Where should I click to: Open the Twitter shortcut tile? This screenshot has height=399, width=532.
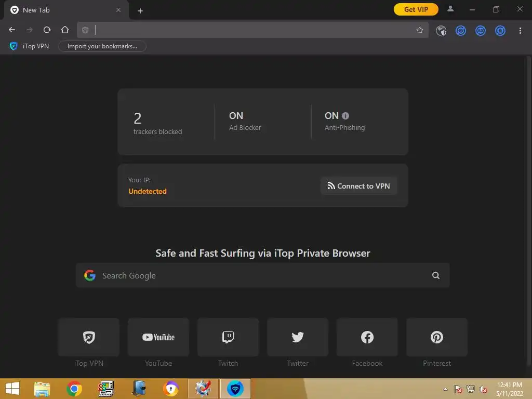(x=298, y=337)
